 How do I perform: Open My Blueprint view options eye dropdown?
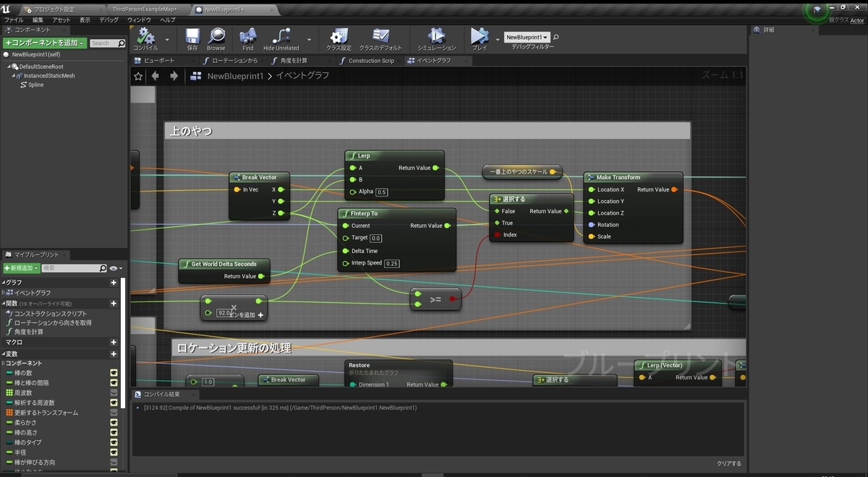pyautogui.click(x=116, y=268)
